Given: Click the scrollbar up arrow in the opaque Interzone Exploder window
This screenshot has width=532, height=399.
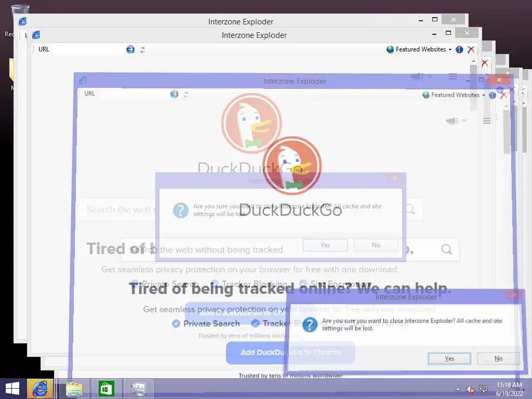Looking at the screenshot, I should (473, 61).
